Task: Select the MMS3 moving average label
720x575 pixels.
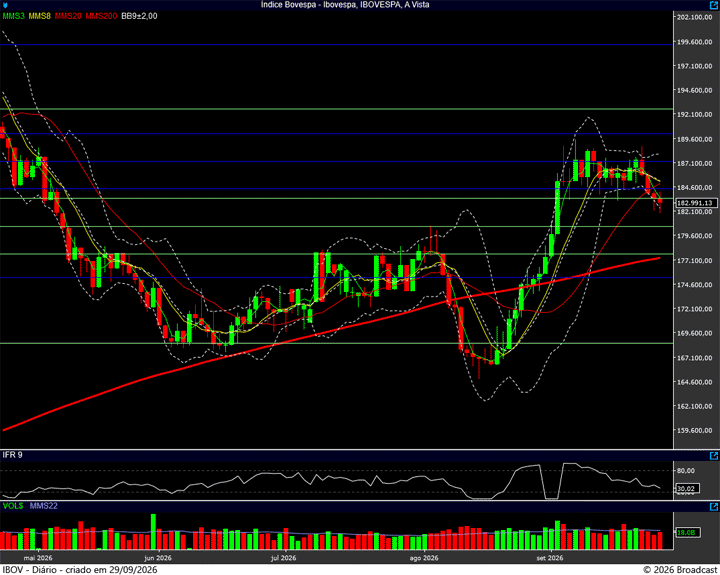Action: pos(13,16)
